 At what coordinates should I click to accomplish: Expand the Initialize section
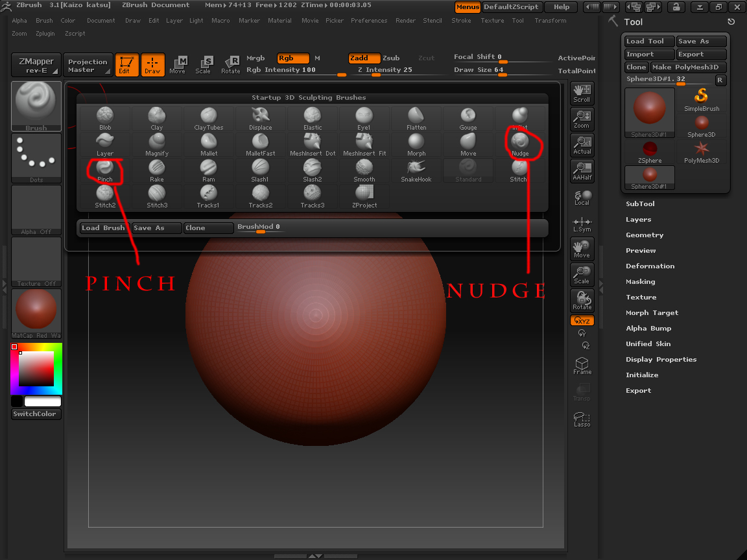pos(642,375)
